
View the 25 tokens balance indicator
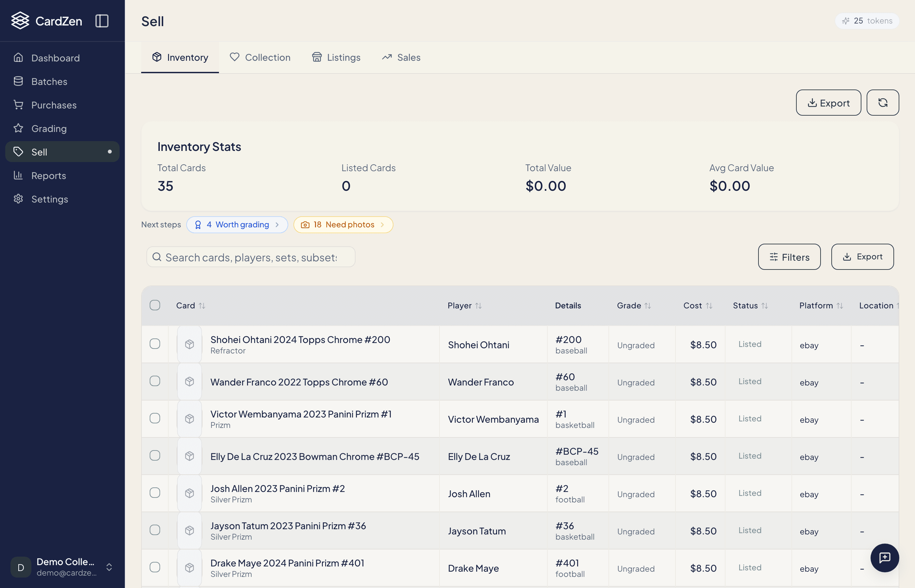pos(867,21)
